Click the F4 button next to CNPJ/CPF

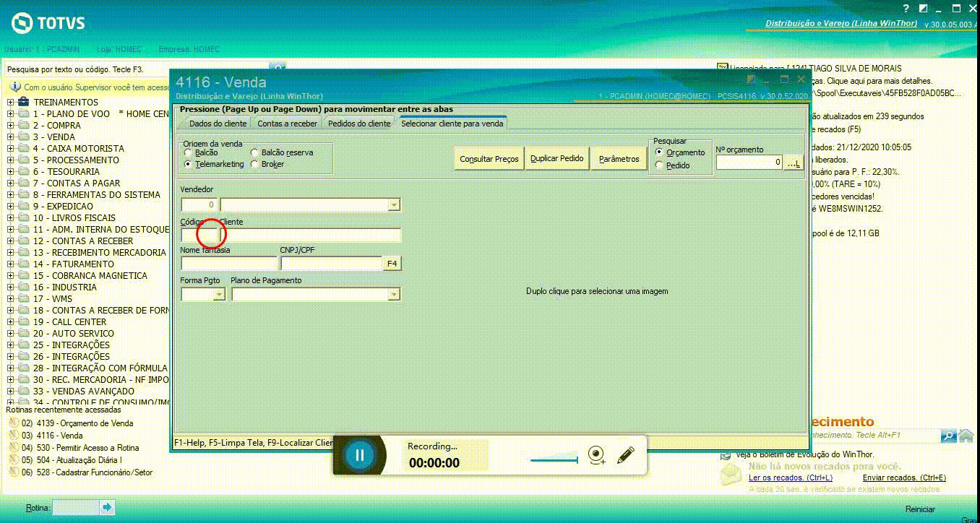coord(392,264)
